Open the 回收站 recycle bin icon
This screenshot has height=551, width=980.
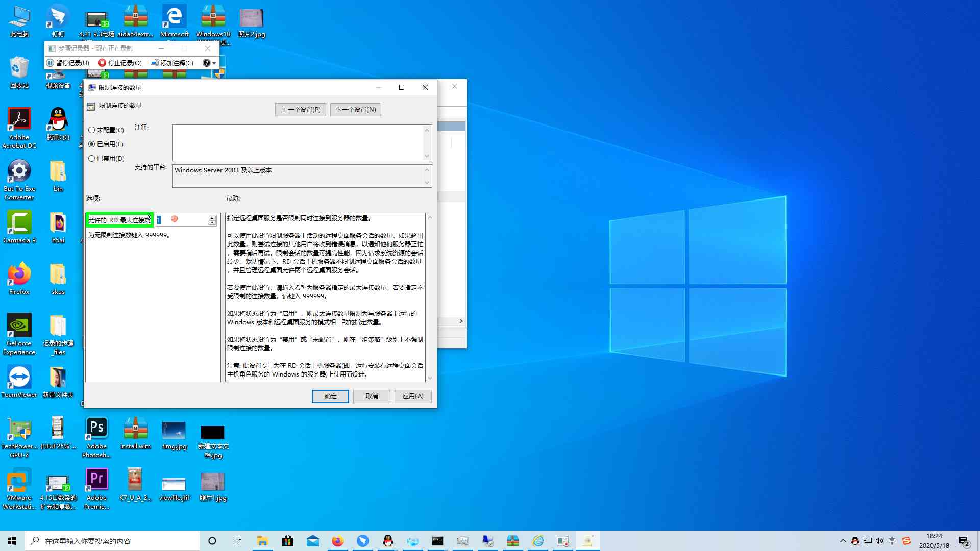pos(19,72)
